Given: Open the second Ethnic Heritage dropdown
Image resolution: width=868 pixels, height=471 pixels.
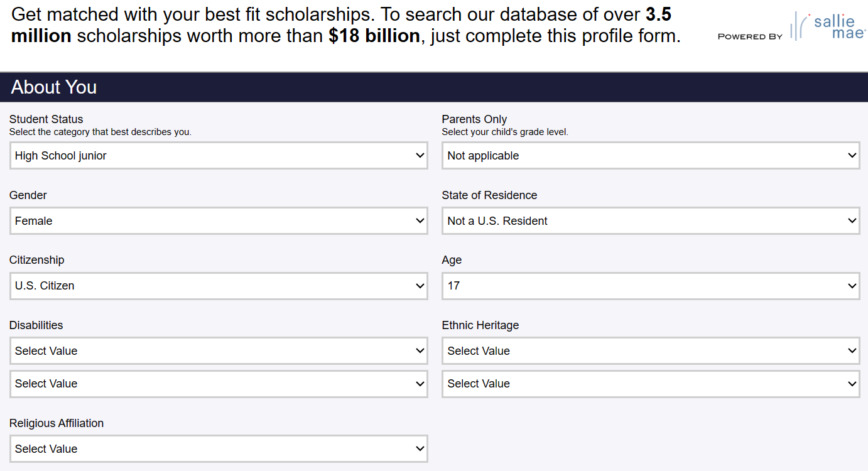Looking at the screenshot, I should click(x=651, y=384).
